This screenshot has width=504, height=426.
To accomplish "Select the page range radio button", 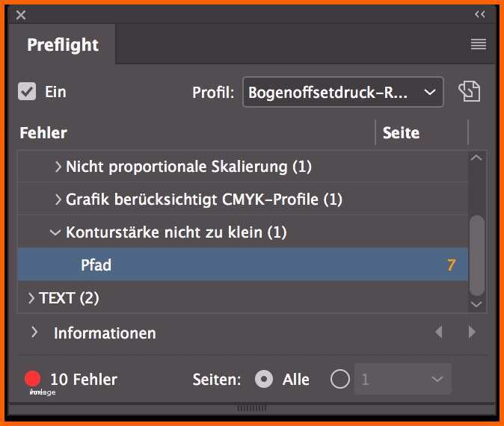I will pos(340,379).
